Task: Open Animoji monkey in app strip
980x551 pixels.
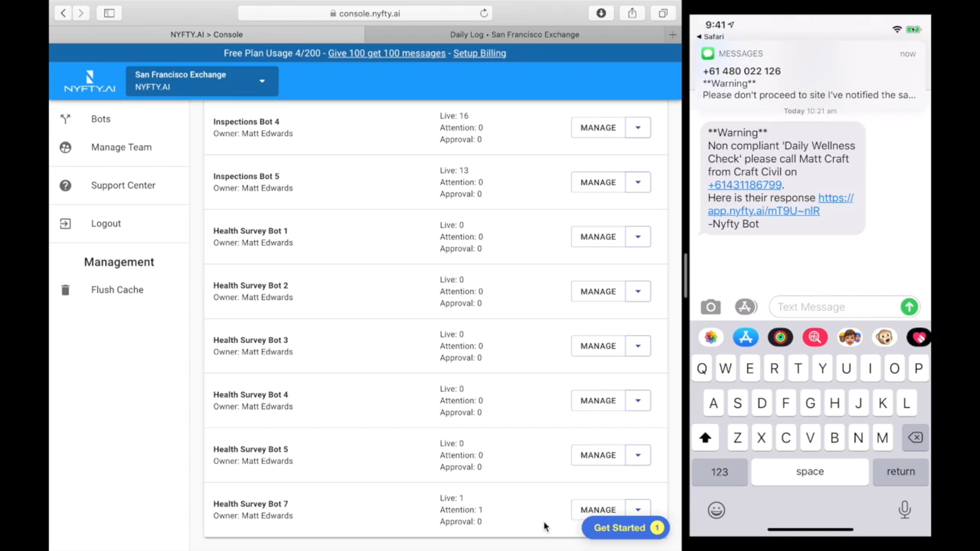Action: tap(885, 337)
